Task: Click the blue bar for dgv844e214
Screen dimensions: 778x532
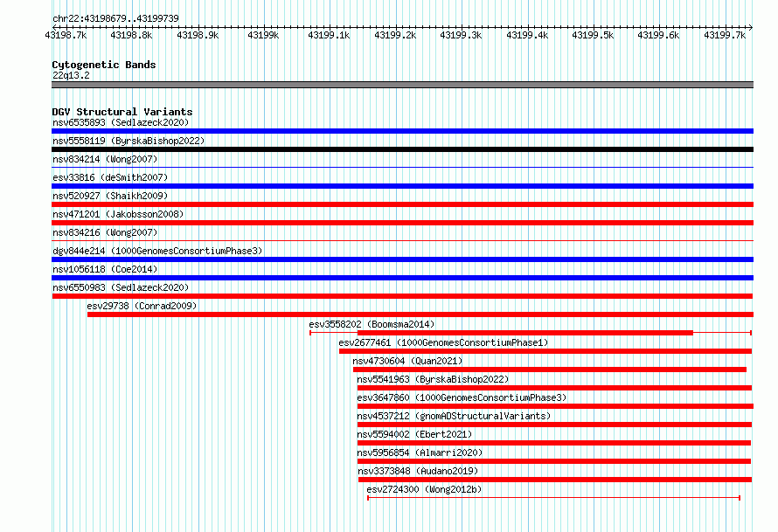Action: point(402,259)
